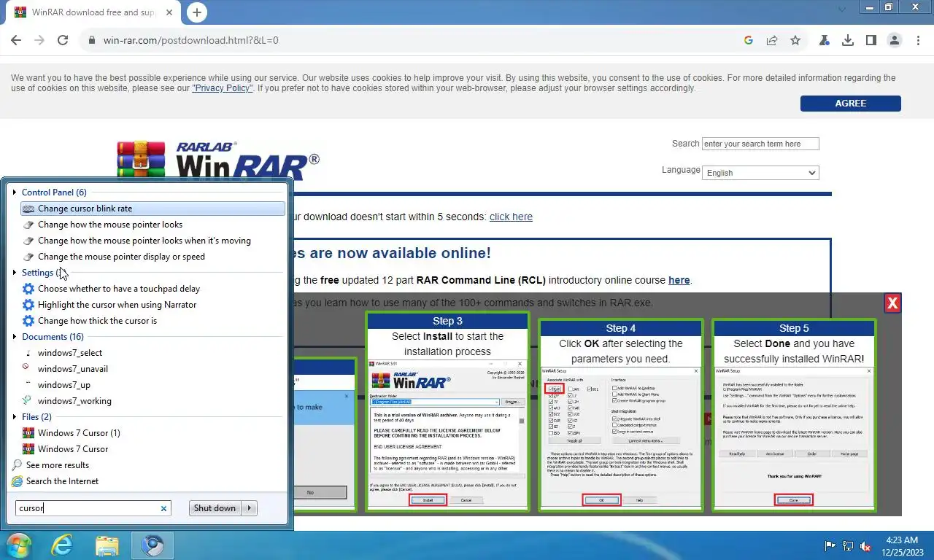Open network icon in the system tray

click(x=848, y=545)
